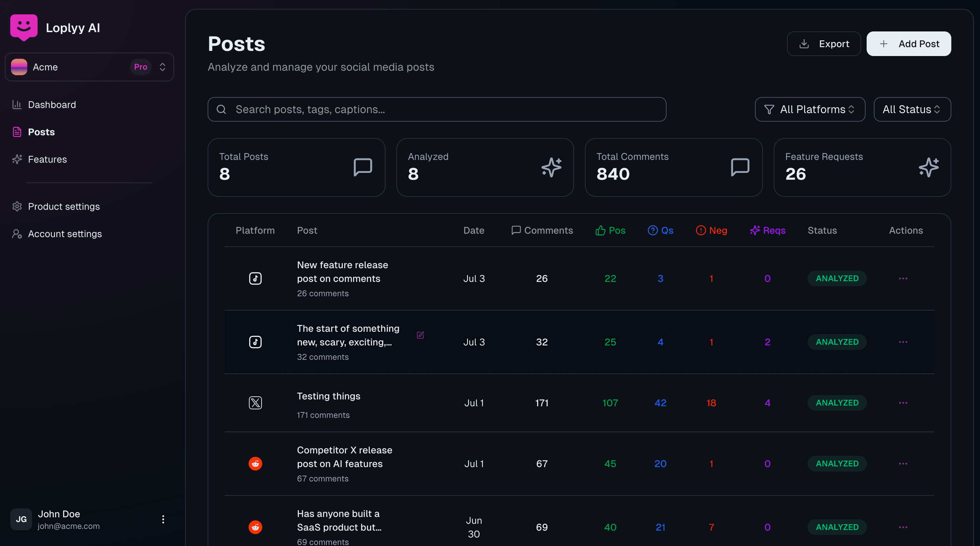Click the Analyzed card sparkle icon

[551, 167]
